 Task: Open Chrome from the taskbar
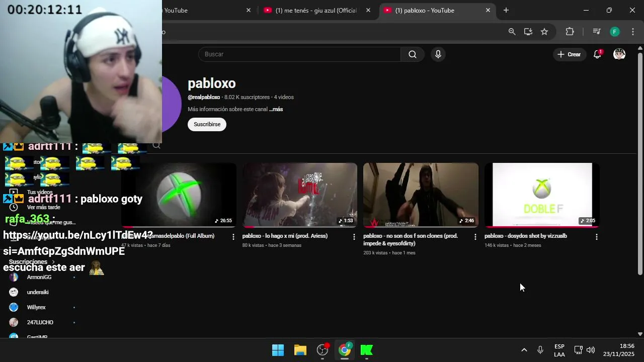pyautogui.click(x=345, y=350)
